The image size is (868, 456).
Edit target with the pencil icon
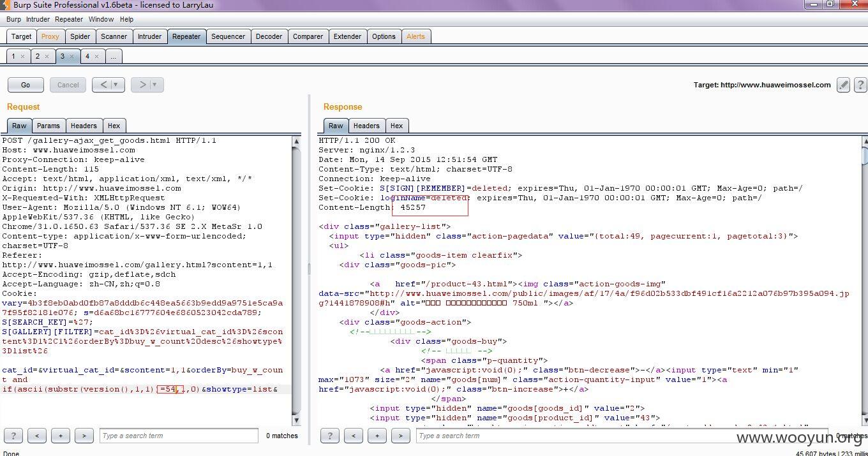point(843,85)
